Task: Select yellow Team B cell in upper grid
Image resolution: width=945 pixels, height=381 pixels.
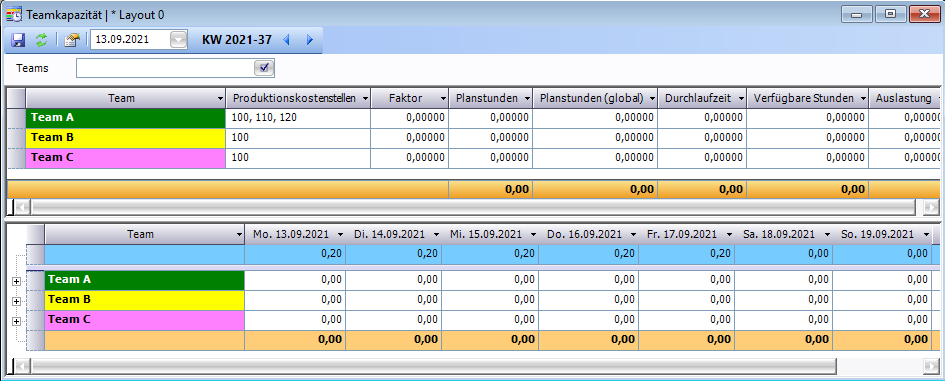Action: click(x=126, y=138)
